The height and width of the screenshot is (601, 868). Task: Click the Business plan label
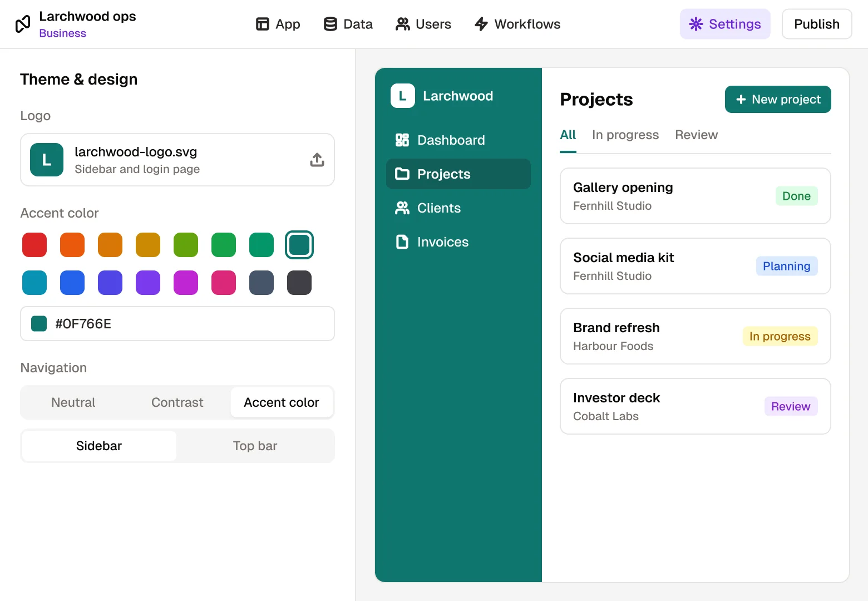[63, 33]
